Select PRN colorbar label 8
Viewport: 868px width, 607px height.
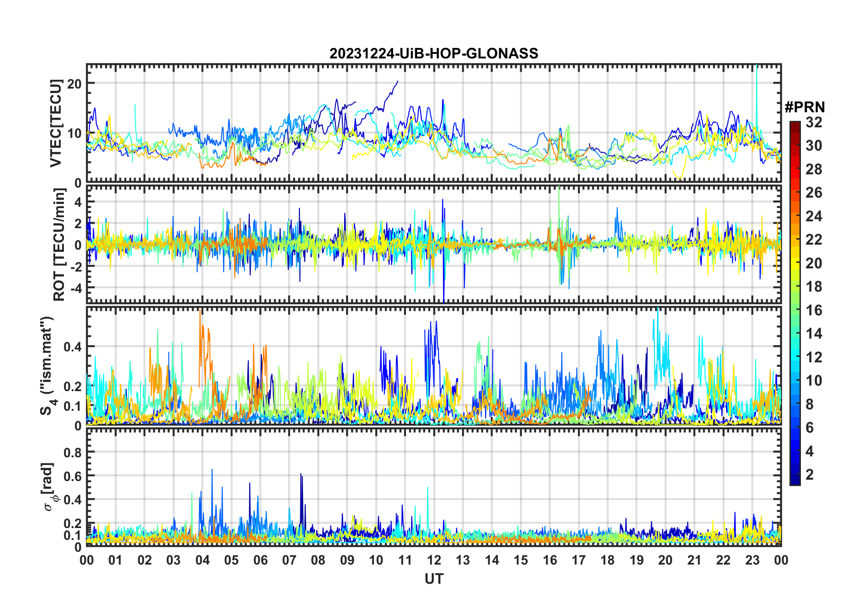tap(810, 404)
